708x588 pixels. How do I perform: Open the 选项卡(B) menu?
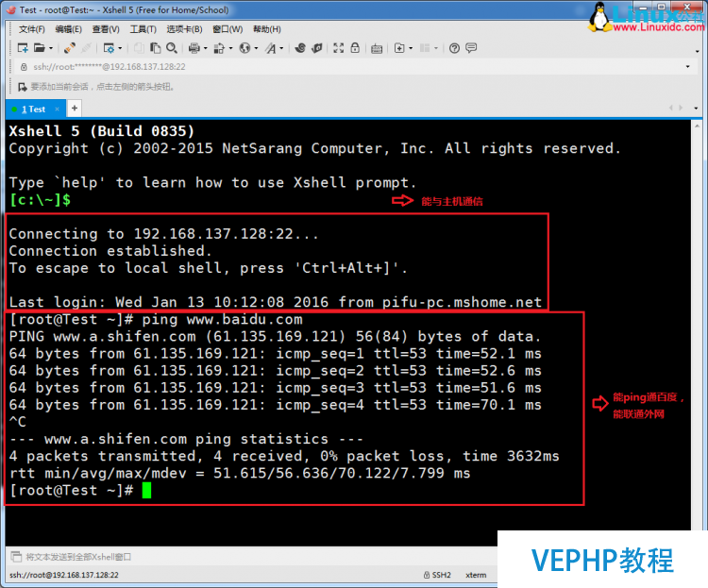[184, 29]
